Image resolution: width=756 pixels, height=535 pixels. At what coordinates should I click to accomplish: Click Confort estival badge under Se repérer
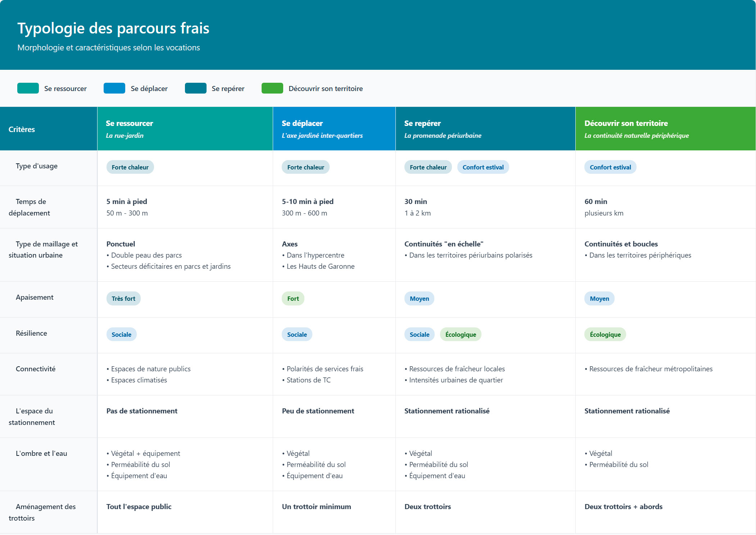pyautogui.click(x=483, y=167)
